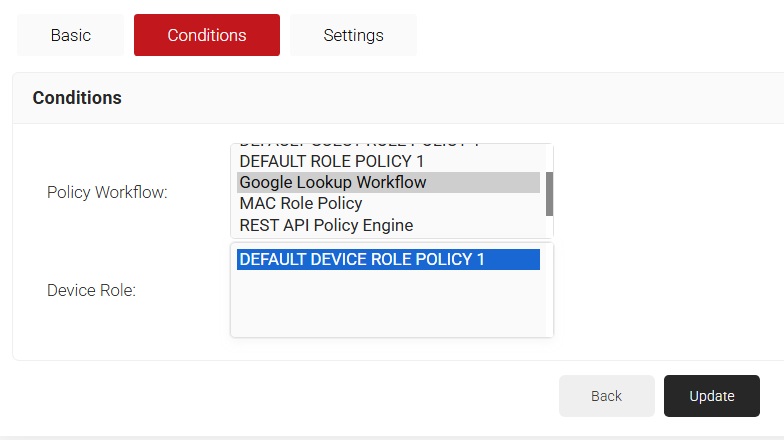
Task: Open the Settings tab
Action: [353, 35]
